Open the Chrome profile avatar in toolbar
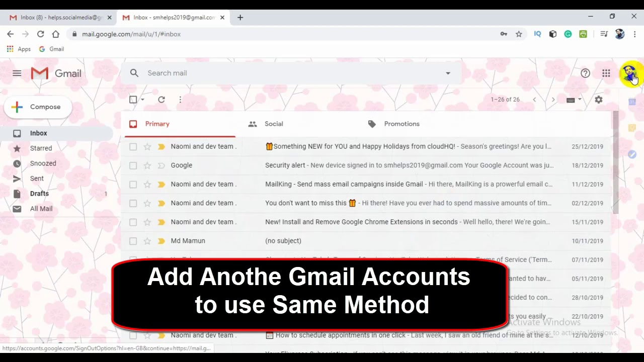The height and width of the screenshot is (362, 644). (x=620, y=34)
